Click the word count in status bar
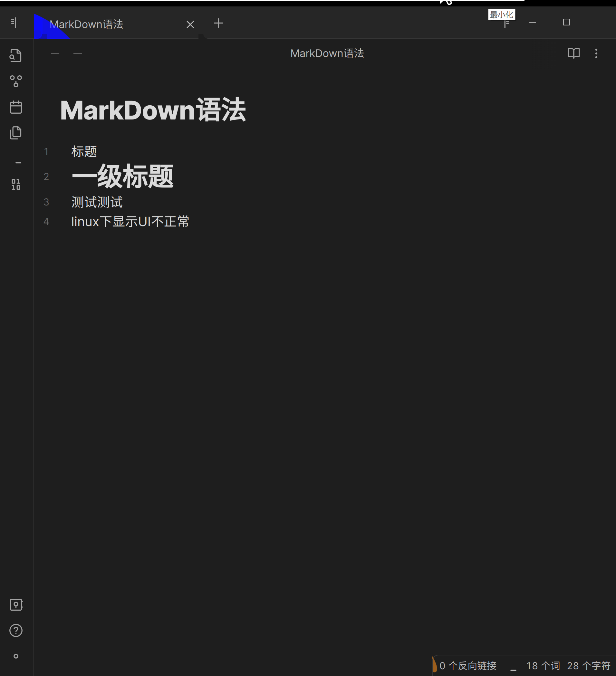 coord(543,666)
